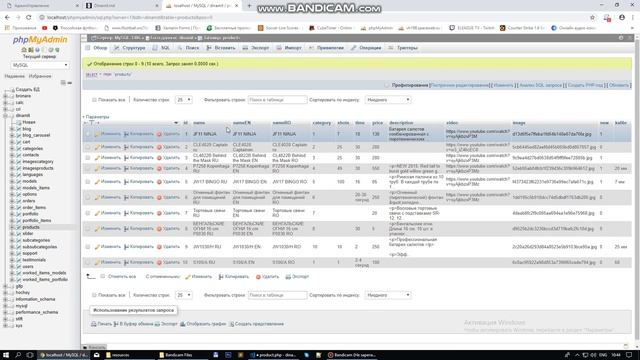The image size is (640, 360).
Task: Expand the hockey database node
Action: tap(5, 293)
